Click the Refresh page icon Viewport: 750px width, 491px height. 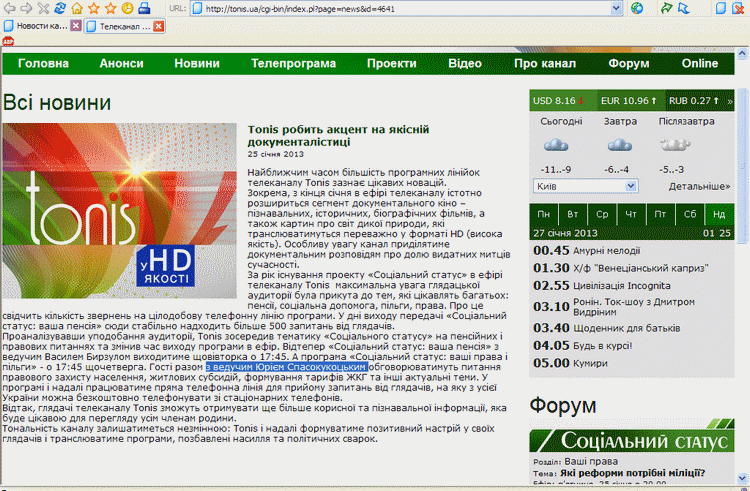coord(59,8)
